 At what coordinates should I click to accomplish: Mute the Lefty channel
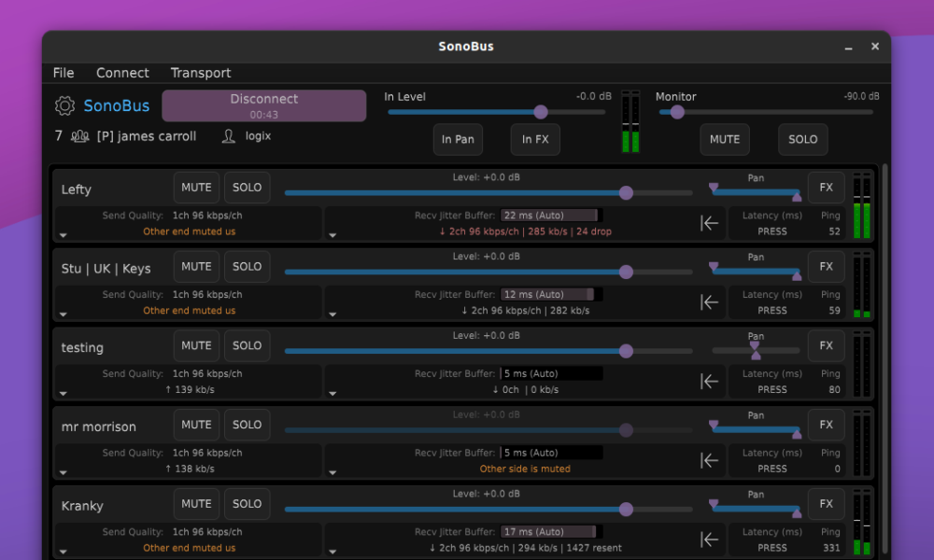pos(196,188)
